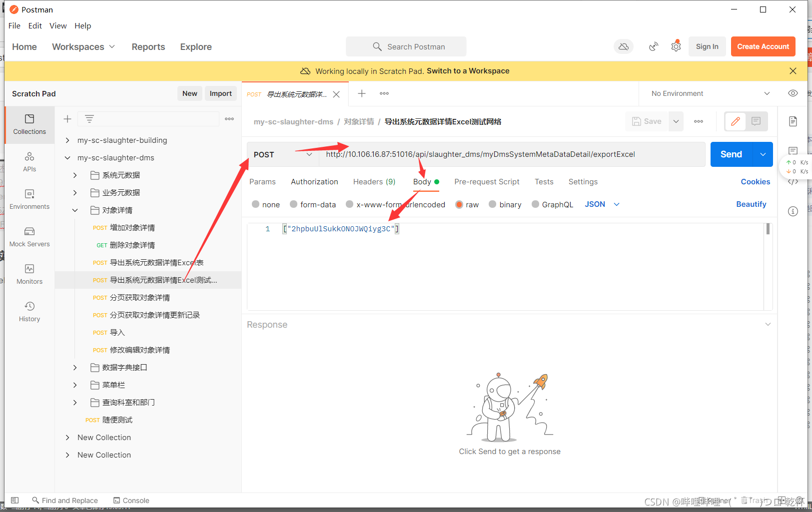Switch to the Pre-request Script tab
The image size is (812, 512).
click(x=487, y=182)
